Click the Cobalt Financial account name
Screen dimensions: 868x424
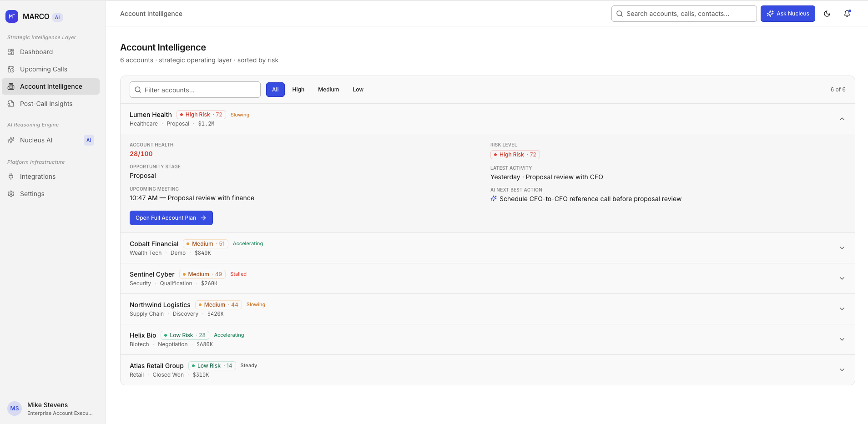(x=154, y=244)
